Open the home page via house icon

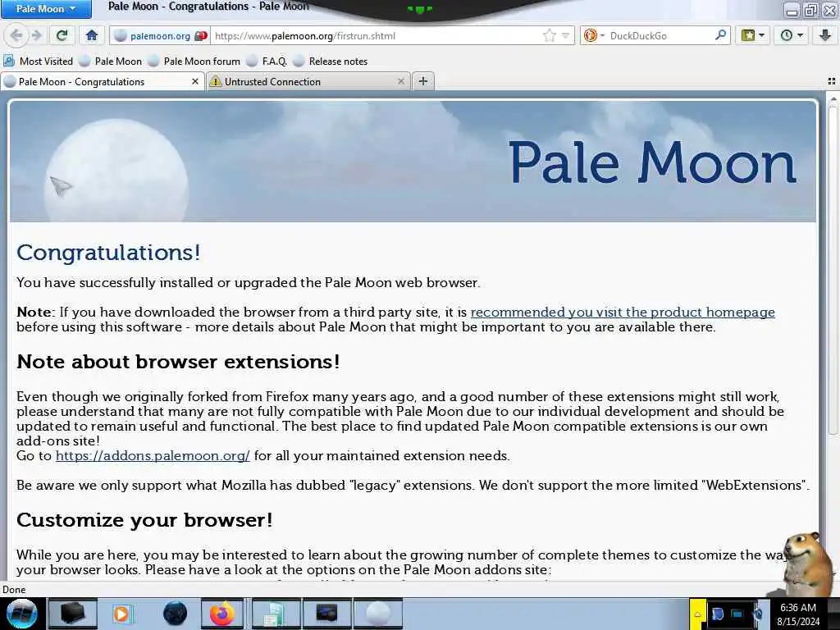[92, 36]
